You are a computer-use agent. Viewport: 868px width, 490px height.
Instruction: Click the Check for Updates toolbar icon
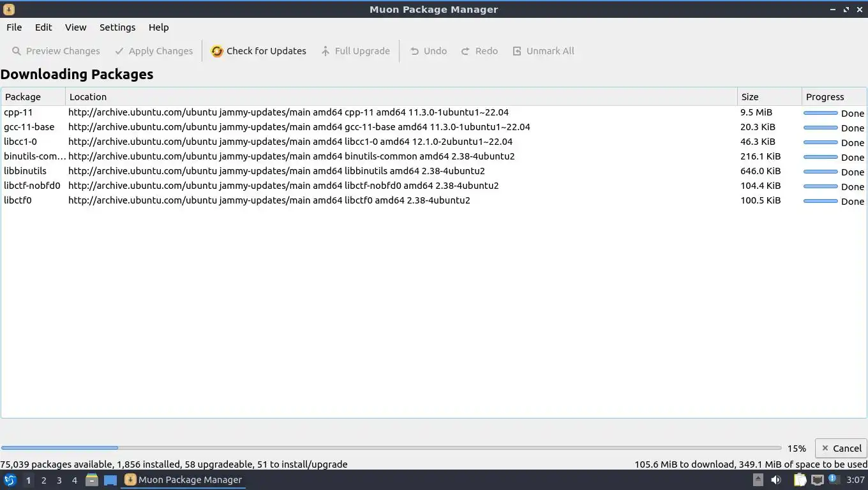click(x=217, y=51)
